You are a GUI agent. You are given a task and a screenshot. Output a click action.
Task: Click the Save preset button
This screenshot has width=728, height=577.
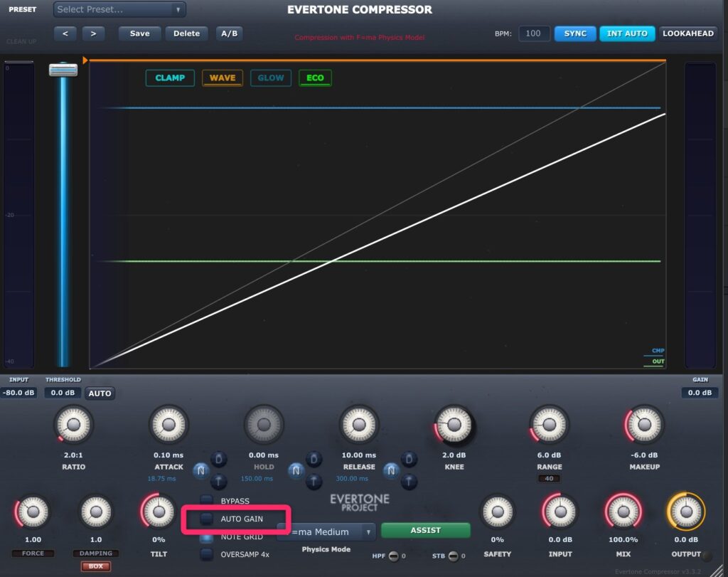pyautogui.click(x=139, y=33)
